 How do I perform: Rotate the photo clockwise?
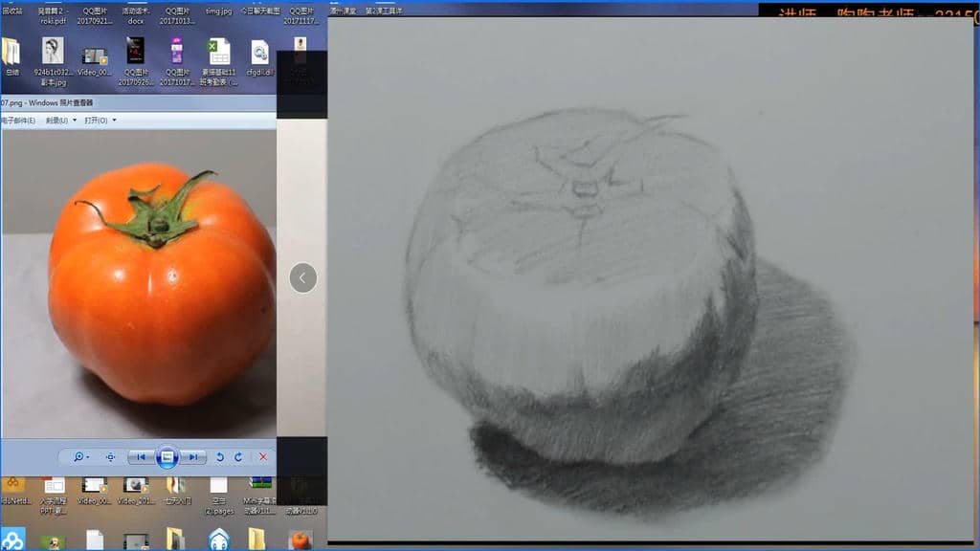(x=238, y=457)
